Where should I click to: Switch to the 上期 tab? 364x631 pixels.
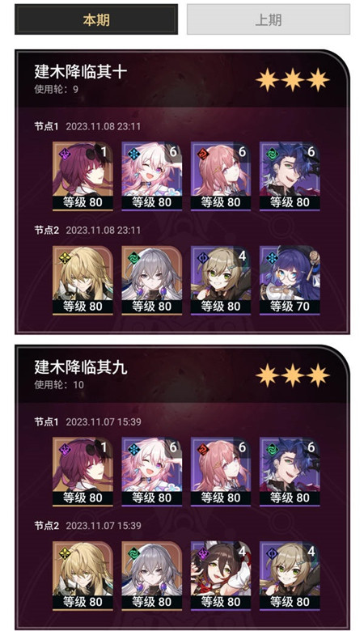click(269, 19)
